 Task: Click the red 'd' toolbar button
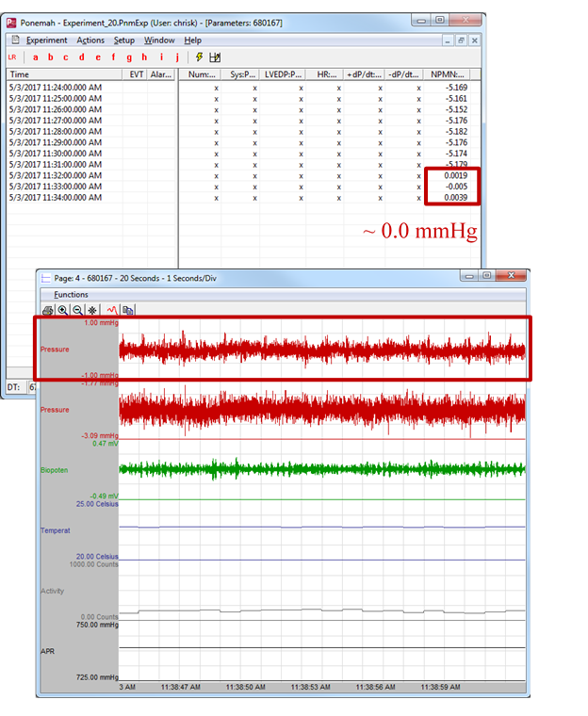coord(82,57)
